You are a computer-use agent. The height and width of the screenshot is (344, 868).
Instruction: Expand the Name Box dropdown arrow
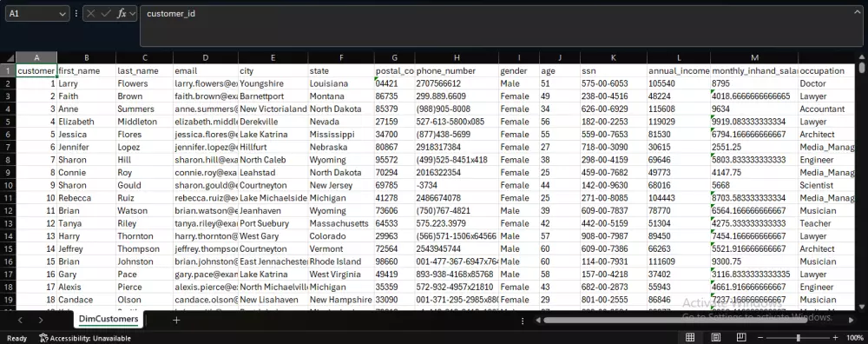[62, 14]
